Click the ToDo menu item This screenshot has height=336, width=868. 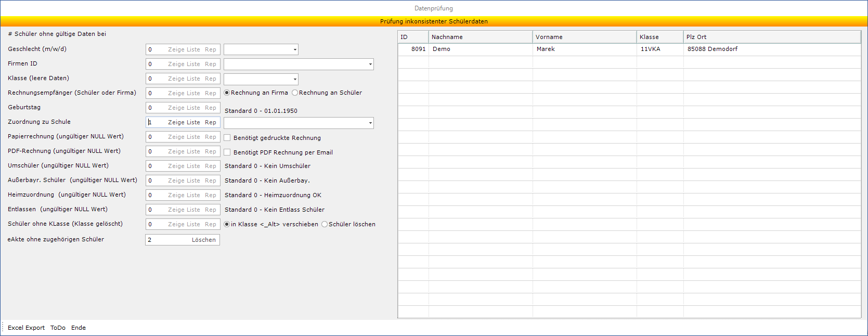point(58,328)
